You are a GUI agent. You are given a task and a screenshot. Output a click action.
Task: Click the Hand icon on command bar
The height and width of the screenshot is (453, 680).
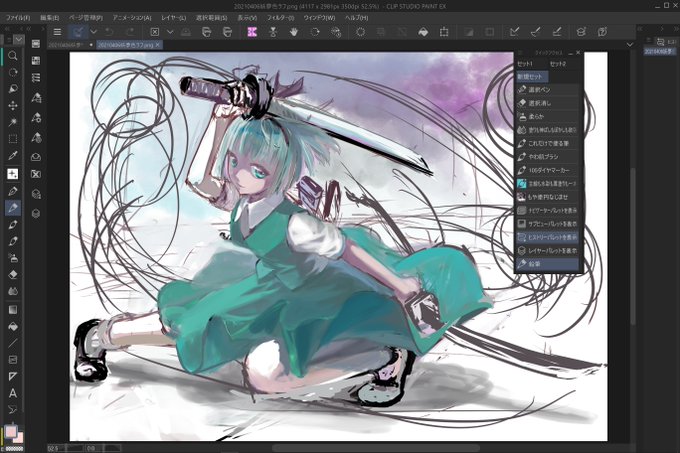(294, 32)
